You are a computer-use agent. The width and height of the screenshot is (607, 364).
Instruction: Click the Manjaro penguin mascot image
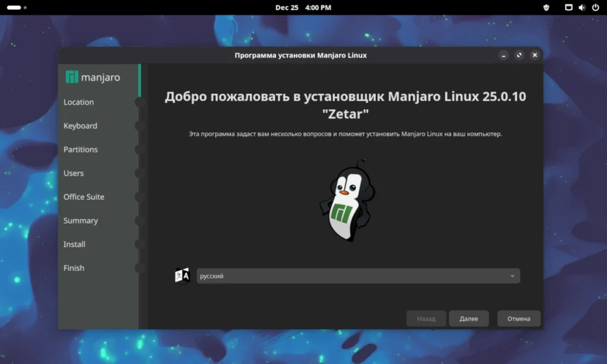tap(347, 200)
